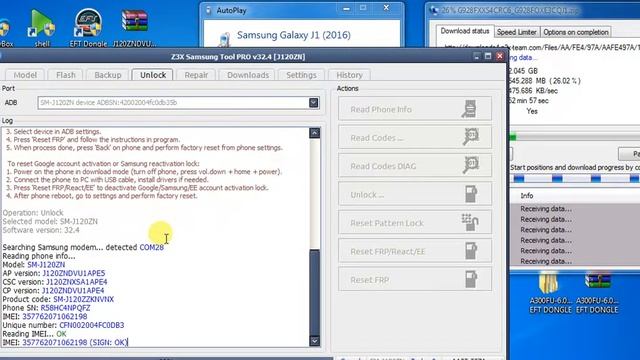Switch to the Flash tab
The width and height of the screenshot is (640, 360).
[x=66, y=75]
